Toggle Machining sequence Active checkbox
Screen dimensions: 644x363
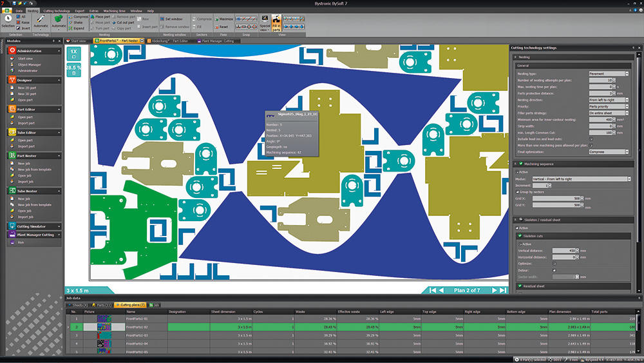(x=518, y=172)
